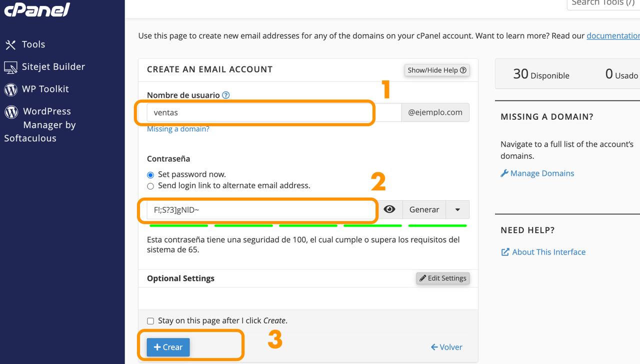This screenshot has width=640, height=364.
Task: Open the dropdown arrow next to Generar
Action: coord(457,210)
